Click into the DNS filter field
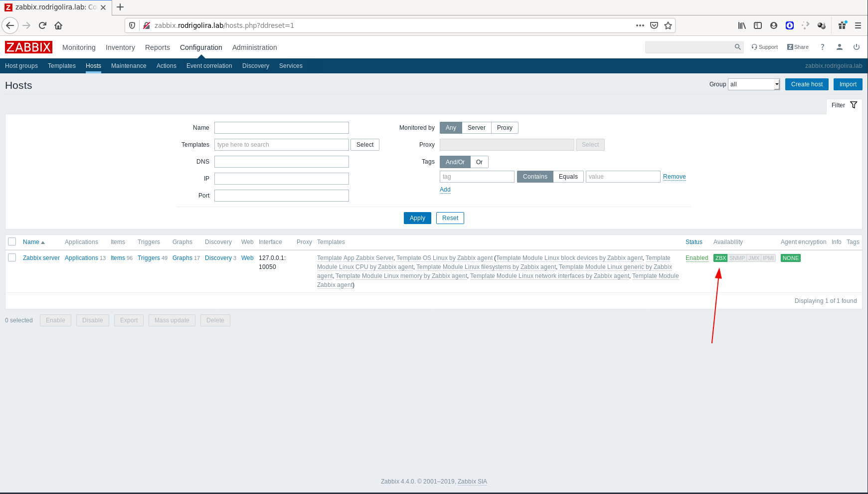Viewport: 868px width, 494px height. click(281, 162)
